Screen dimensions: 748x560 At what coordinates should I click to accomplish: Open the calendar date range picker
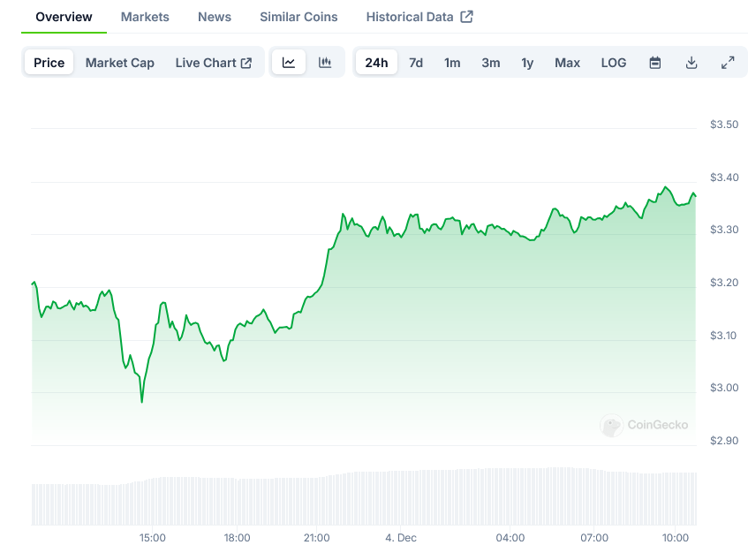pos(655,63)
